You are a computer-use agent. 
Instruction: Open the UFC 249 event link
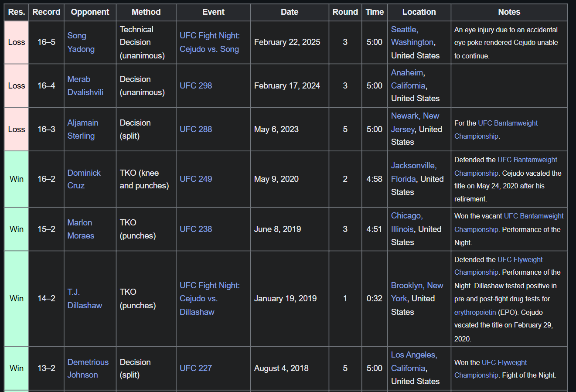pos(196,179)
